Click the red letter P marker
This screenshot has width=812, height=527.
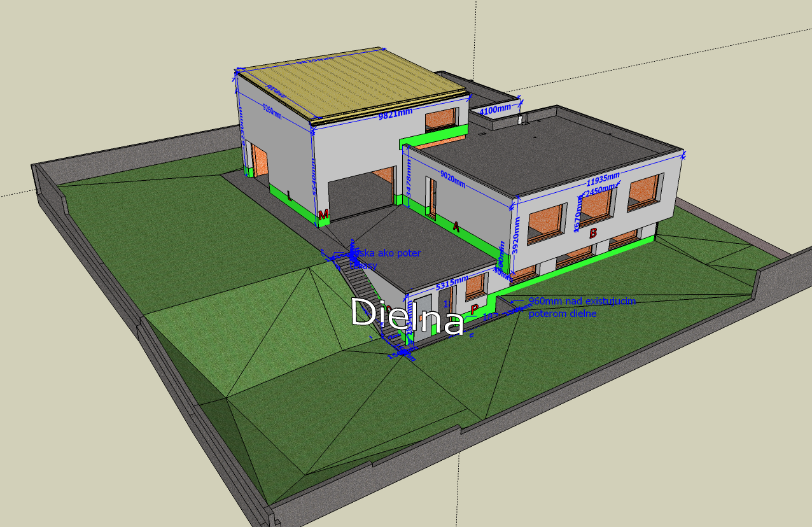coord(474,309)
